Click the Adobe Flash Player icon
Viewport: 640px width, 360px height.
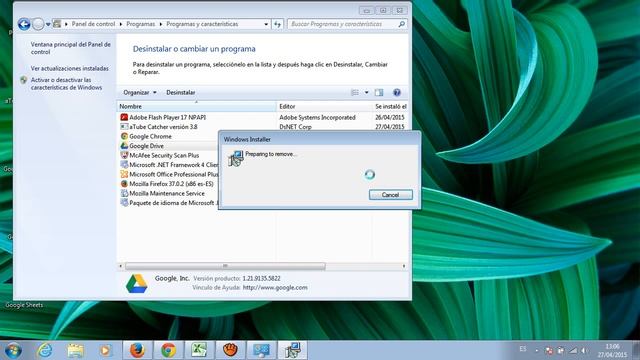[x=124, y=117]
